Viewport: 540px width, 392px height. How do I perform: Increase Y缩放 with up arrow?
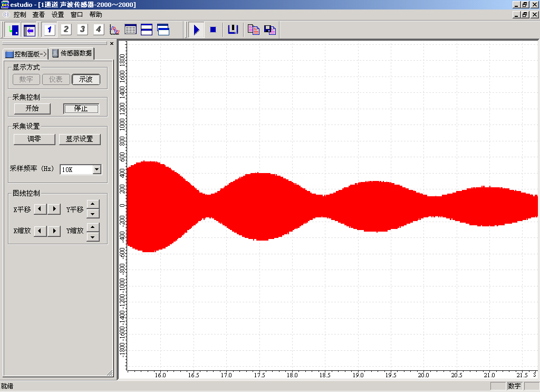[93, 227]
